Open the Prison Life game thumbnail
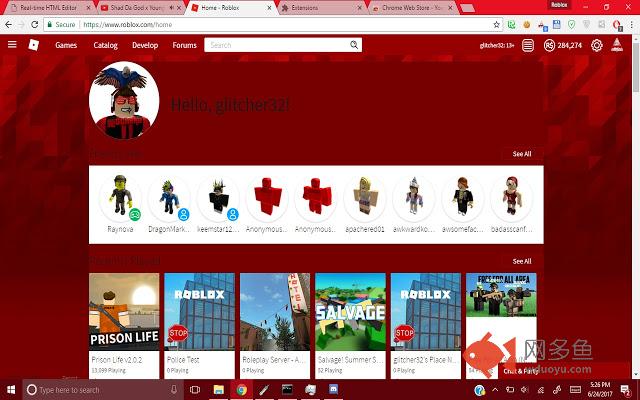 (124, 312)
